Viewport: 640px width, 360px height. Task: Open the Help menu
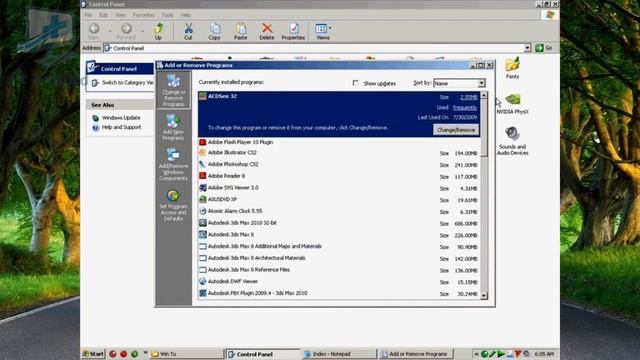click(x=186, y=15)
